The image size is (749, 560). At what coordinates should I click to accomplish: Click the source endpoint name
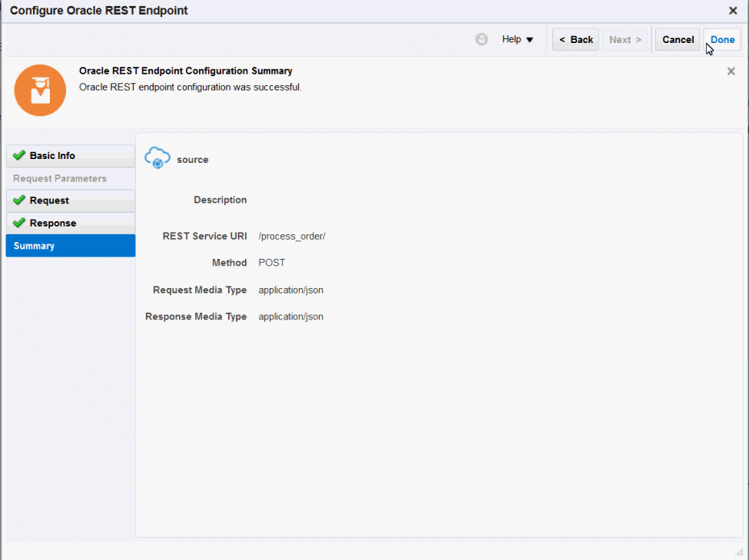[193, 160]
